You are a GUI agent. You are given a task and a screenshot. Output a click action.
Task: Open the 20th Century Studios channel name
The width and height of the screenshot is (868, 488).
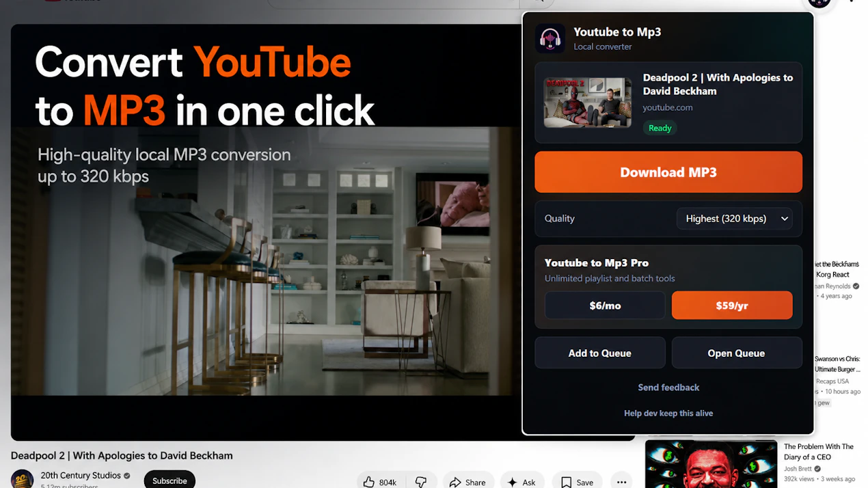click(x=81, y=475)
